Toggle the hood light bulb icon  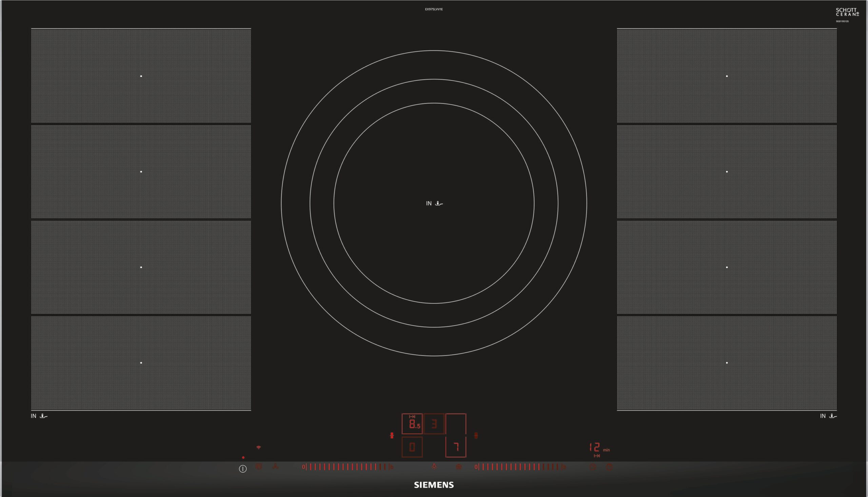[x=434, y=466]
